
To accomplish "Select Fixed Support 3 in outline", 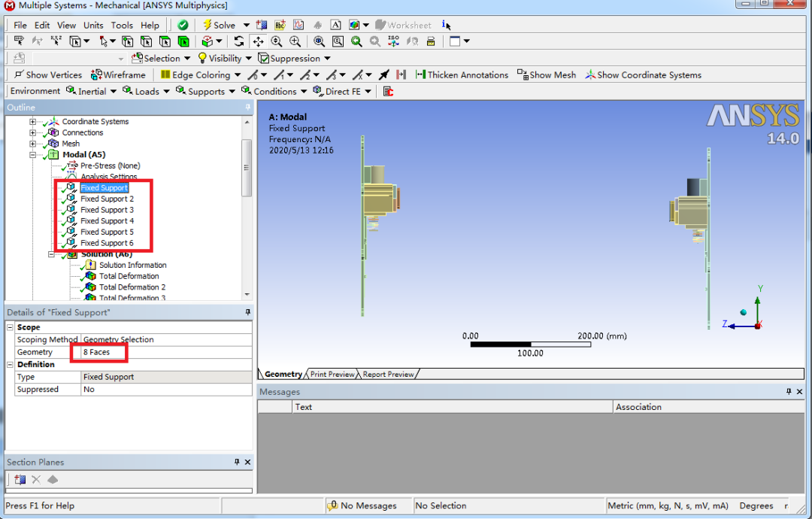I will click(107, 210).
